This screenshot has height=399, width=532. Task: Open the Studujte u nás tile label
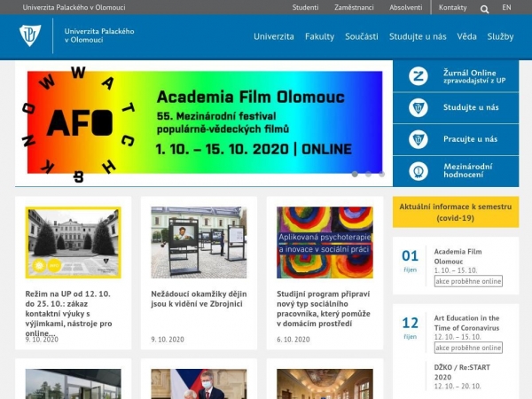(471, 107)
